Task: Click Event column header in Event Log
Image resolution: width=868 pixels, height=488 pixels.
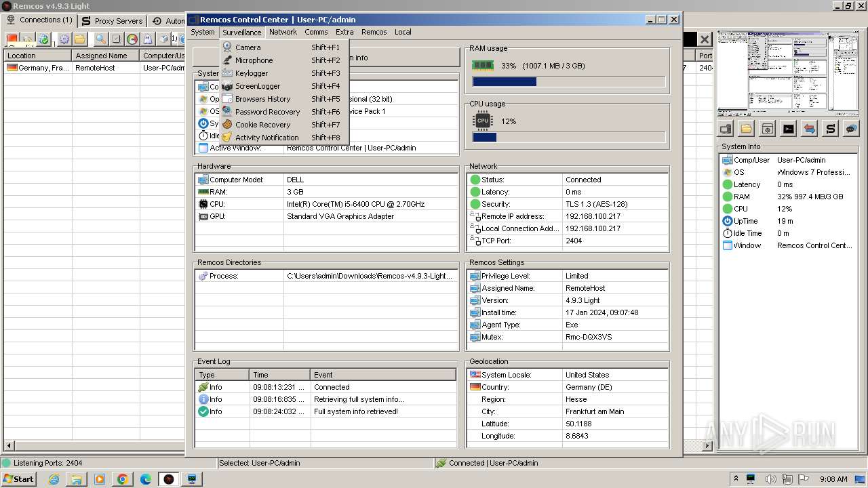Action: (x=383, y=375)
